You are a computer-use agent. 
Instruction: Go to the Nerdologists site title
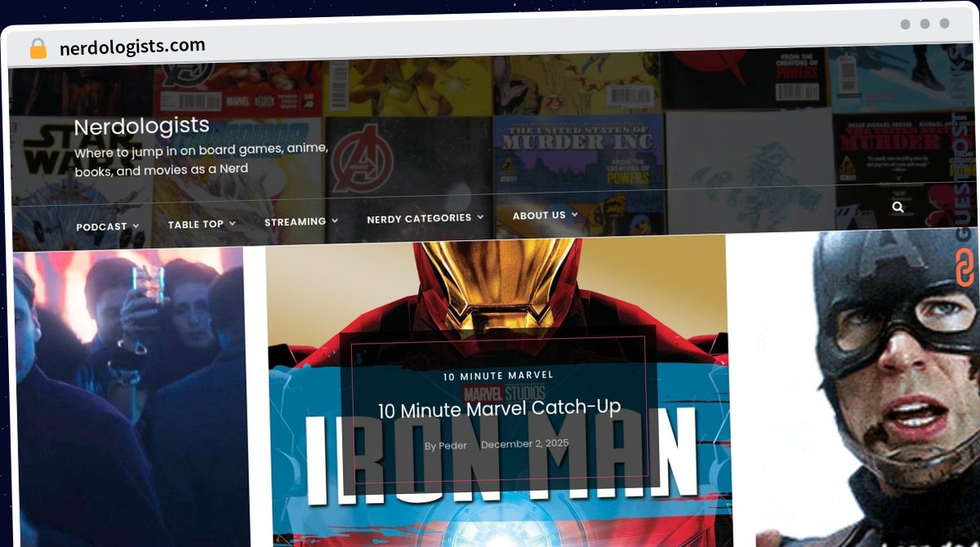point(141,126)
